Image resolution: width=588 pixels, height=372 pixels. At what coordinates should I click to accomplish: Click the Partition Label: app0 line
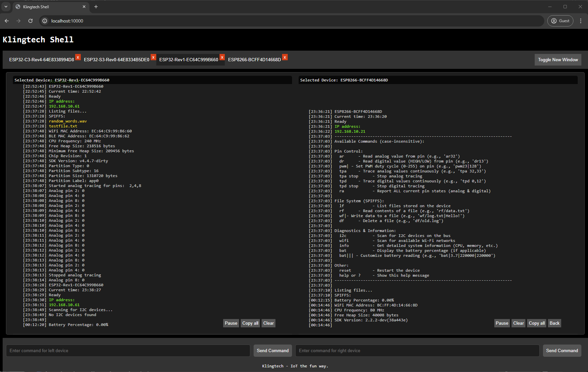(74, 181)
